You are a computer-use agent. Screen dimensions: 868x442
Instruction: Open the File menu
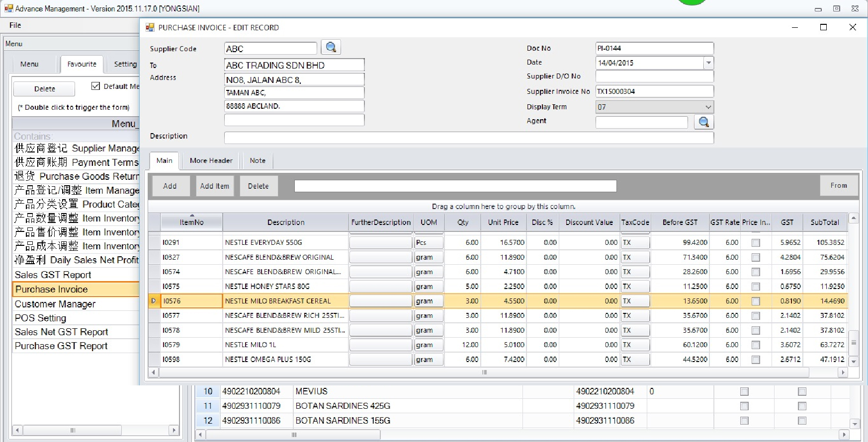click(15, 25)
